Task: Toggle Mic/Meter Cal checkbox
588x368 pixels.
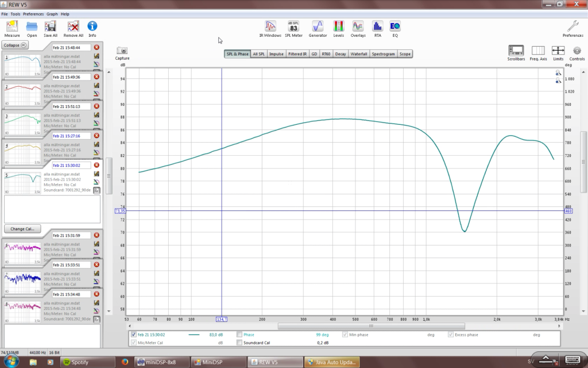Action: (133, 343)
